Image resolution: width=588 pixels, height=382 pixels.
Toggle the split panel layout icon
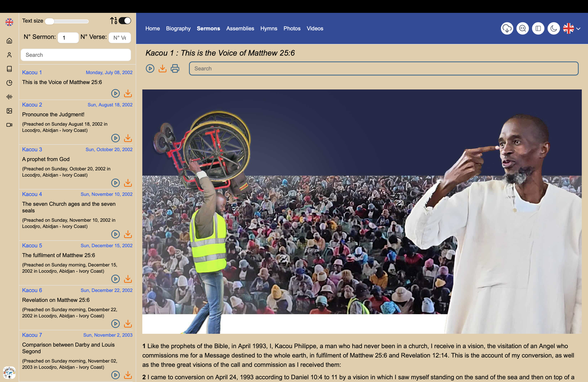(538, 28)
